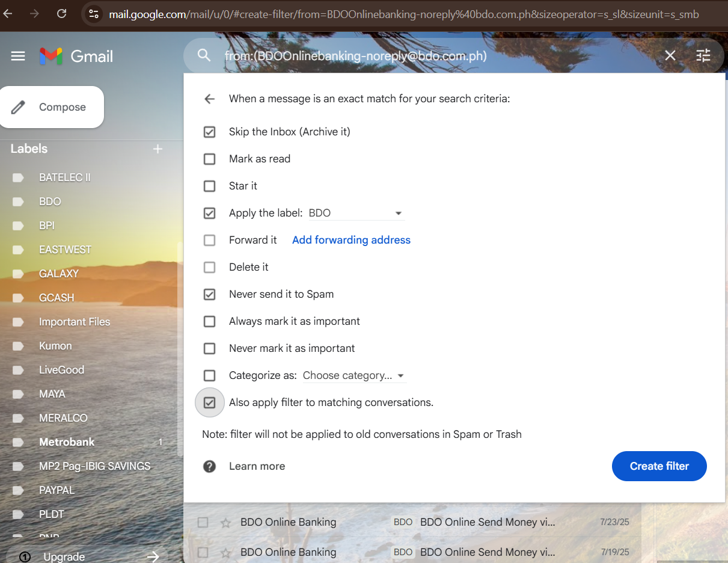
Task: Uncheck Apply the label checkbox
Action: tap(209, 213)
